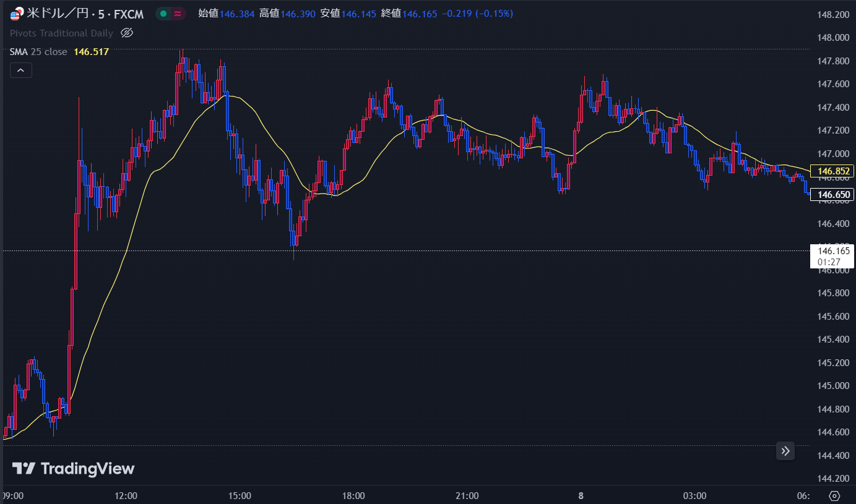The image size is (856, 504).
Task: Select the SMA 25 close legend entry
Action: pyautogui.click(x=38, y=52)
